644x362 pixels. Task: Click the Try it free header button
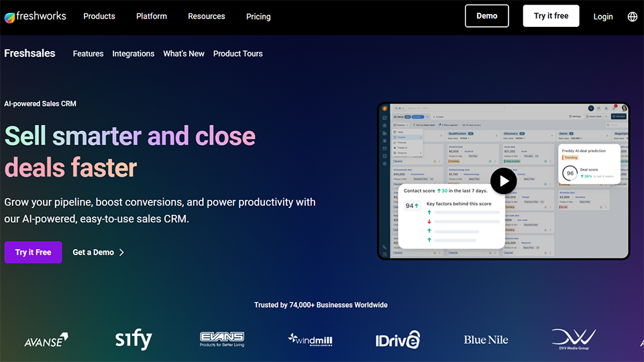pos(551,16)
